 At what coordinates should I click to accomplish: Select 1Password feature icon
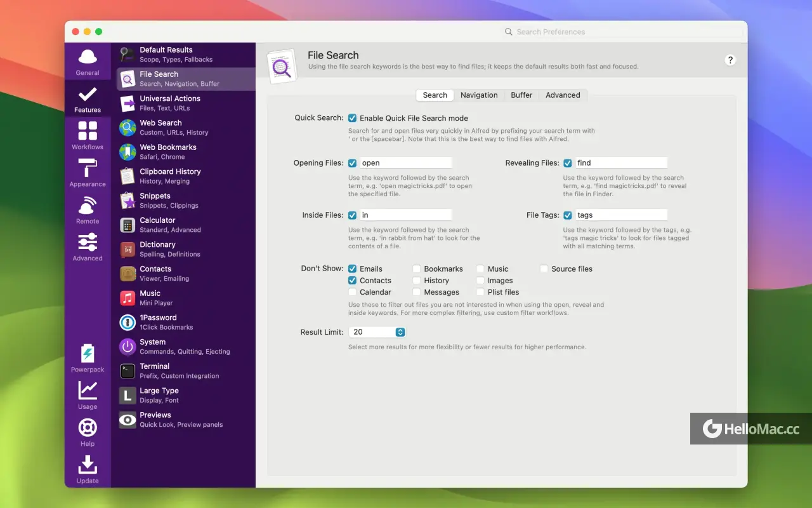[128, 322]
